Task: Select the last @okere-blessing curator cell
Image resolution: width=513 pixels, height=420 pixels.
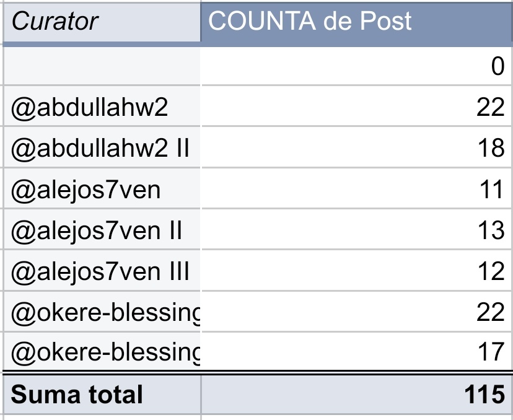Action: tap(102, 351)
